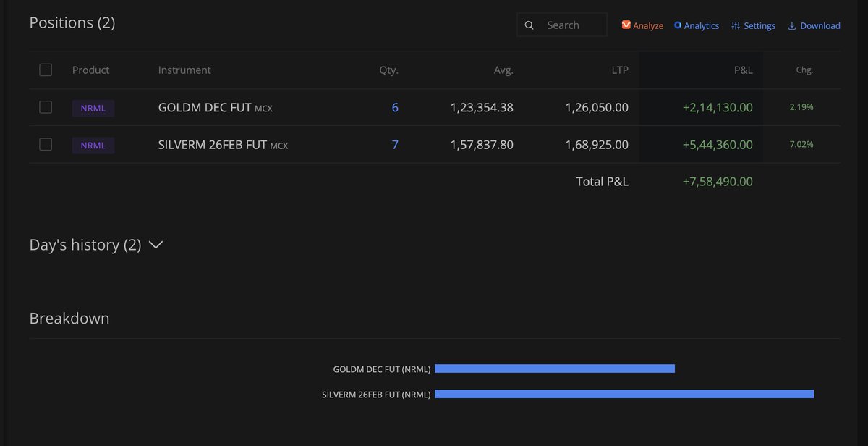This screenshot has height=446, width=868.
Task: Open the Analyze link
Action: [642, 25]
